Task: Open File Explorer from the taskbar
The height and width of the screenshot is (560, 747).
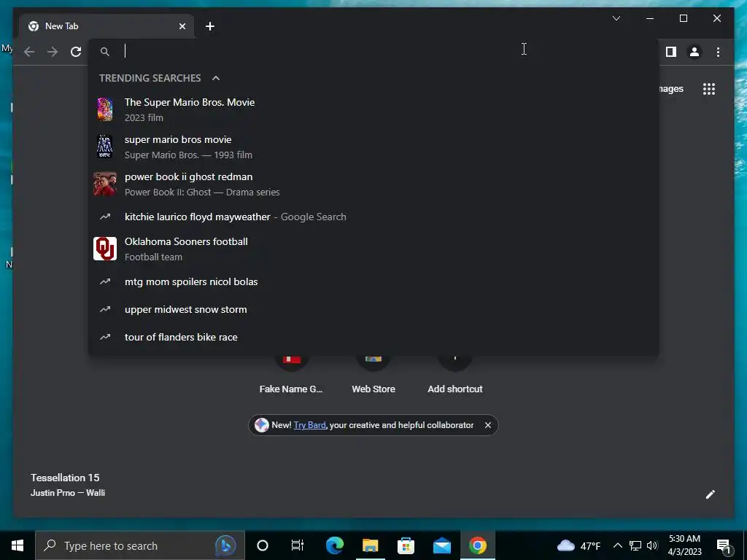Action: tap(370, 545)
